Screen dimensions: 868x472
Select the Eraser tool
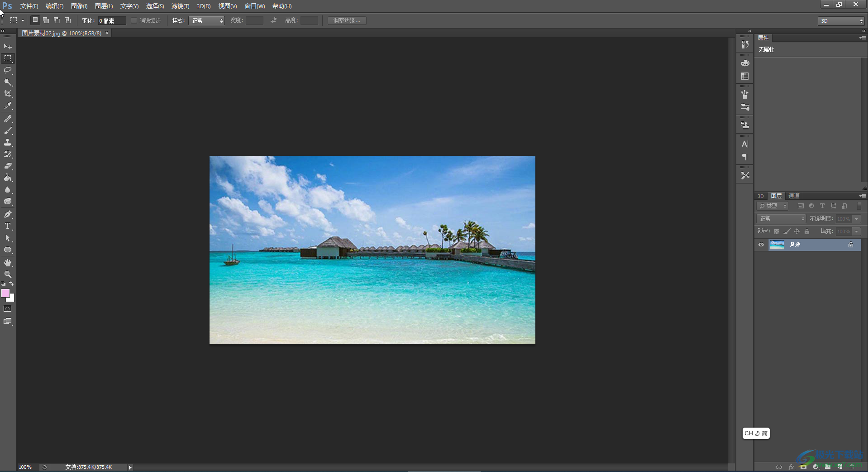click(8, 166)
